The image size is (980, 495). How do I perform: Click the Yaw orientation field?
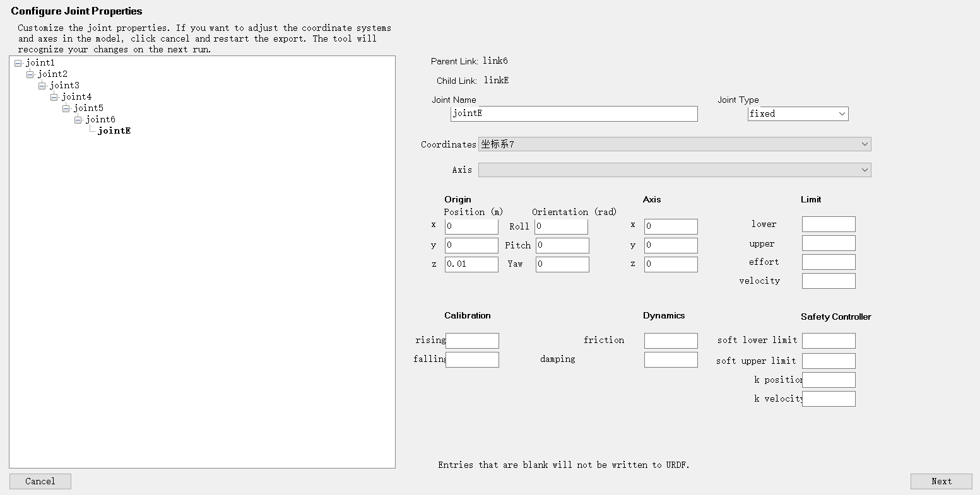click(x=562, y=264)
